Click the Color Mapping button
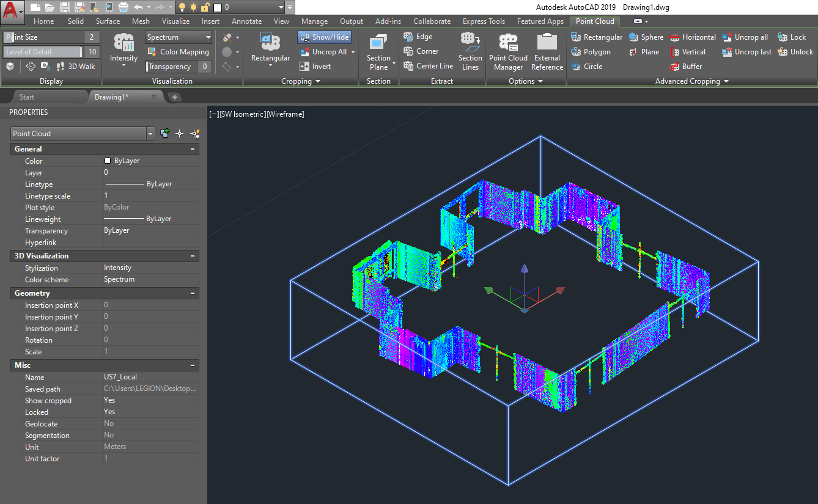818x504 pixels. (x=179, y=52)
